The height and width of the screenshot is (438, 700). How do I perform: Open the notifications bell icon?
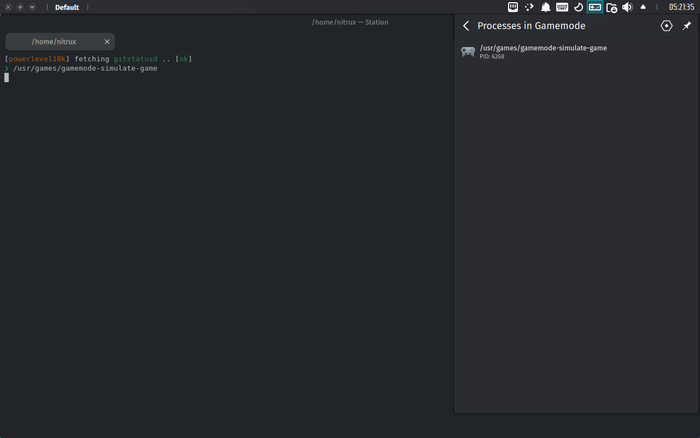546,7
